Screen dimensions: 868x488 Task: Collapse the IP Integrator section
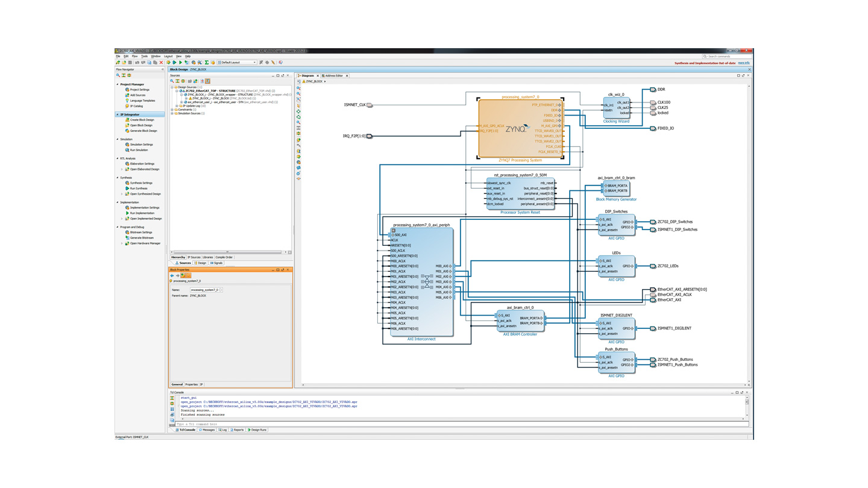click(118, 114)
